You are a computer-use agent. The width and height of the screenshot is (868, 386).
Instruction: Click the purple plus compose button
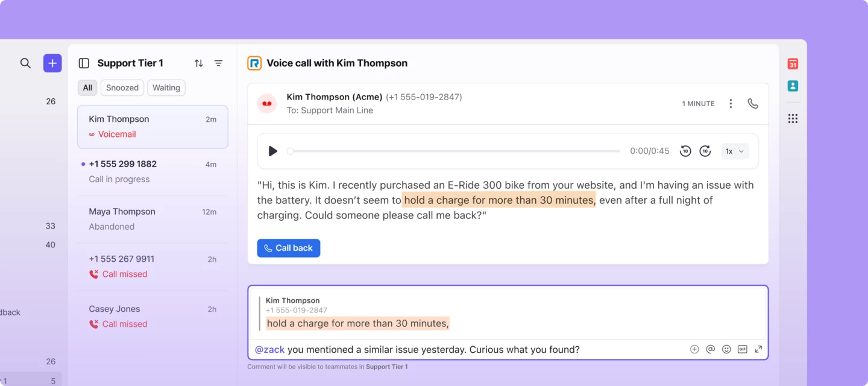click(52, 63)
